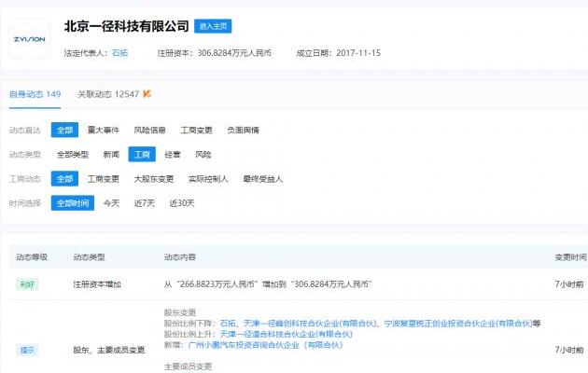Select 近7天 time filter
Image resolution: width=588 pixels, height=373 pixels.
pyautogui.click(x=145, y=203)
